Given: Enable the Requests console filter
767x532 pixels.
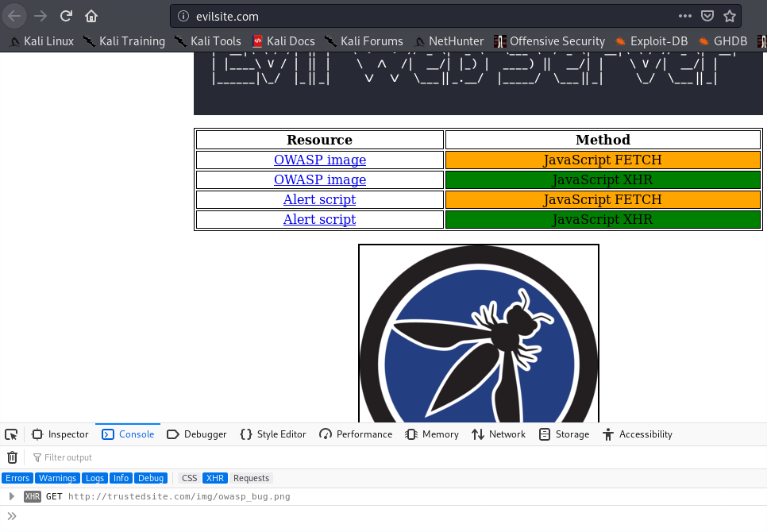Looking at the screenshot, I should click(251, 478).
